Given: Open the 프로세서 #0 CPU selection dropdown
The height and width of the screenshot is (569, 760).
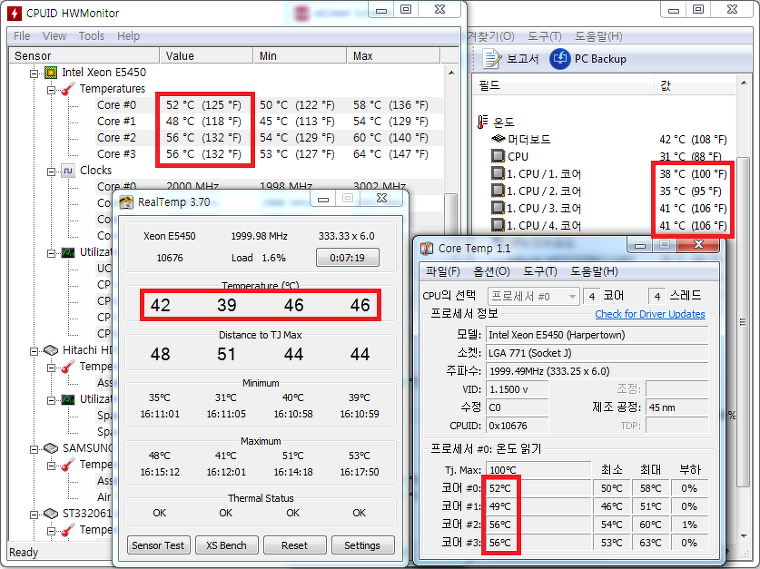Looking at the screenshot, I should (534, 296).
